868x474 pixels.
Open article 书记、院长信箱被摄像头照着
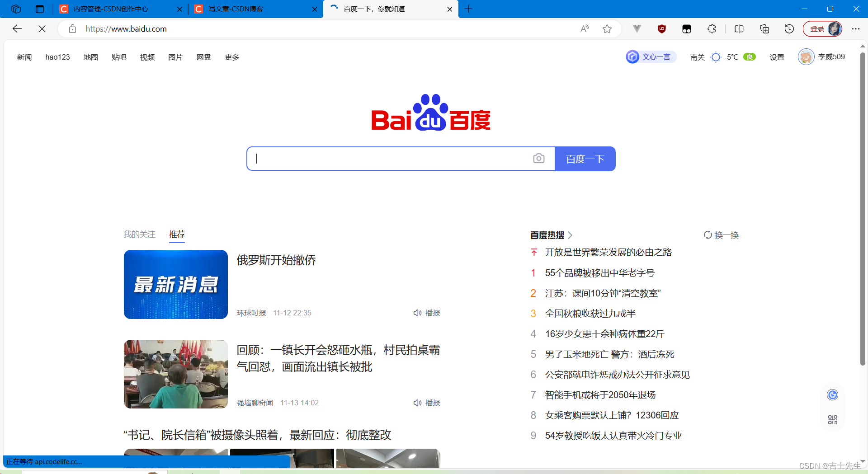[257, 435]
